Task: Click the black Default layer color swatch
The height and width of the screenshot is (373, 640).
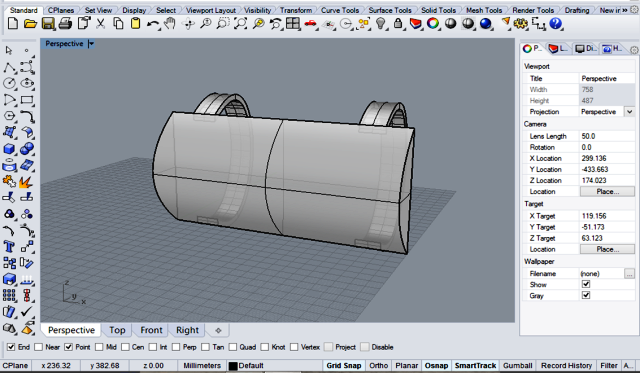Action: pos(233,366)
